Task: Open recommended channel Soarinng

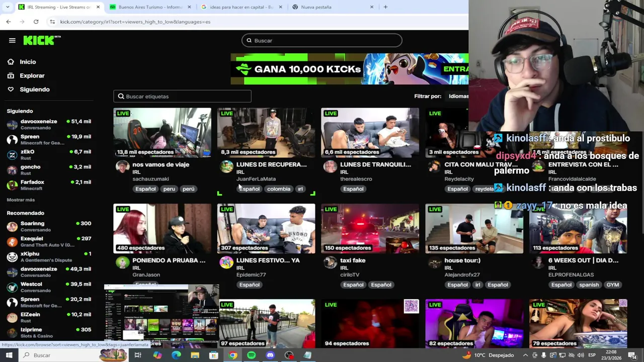Action: pos(49,226)
